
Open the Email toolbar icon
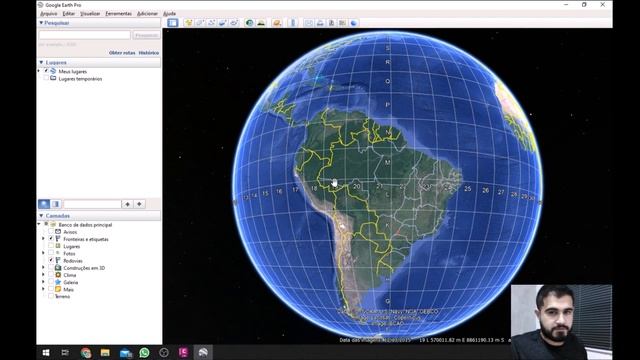(309, 23)
